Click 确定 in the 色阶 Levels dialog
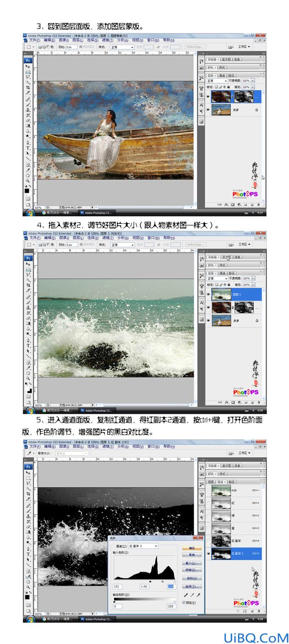Viewport: 289px width, 644px height. coord(192,548)
